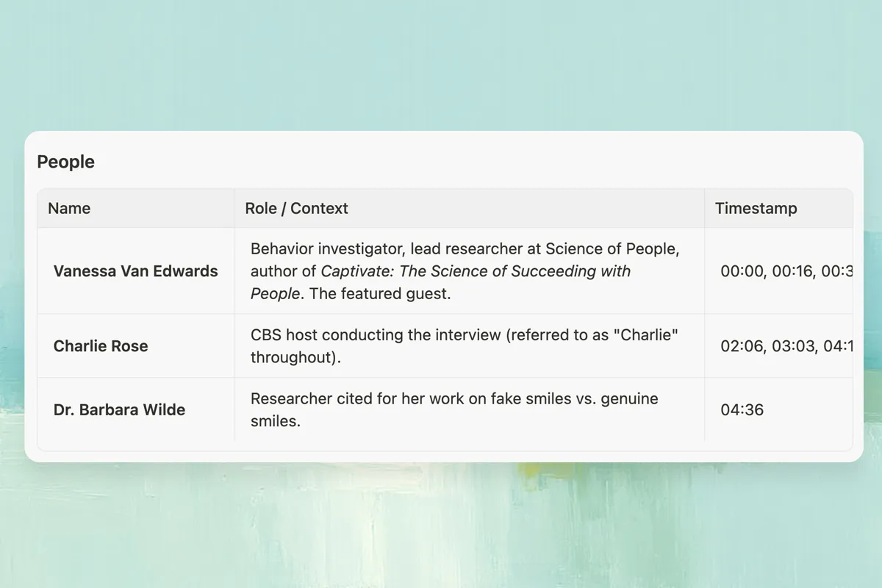Image resolution: width=882 pixels, height=588 pixels.
Task: Select the Timestamp column header
Action: pyautogui.click(x=756, y=208)
